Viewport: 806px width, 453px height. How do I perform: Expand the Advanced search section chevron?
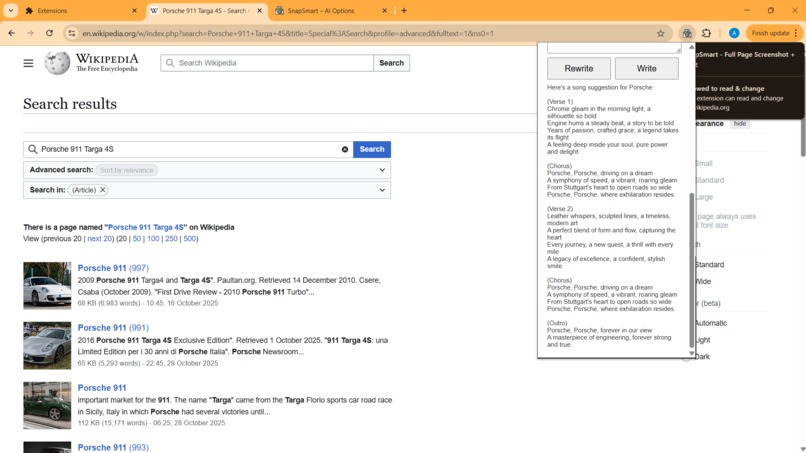tap(382, 170)
